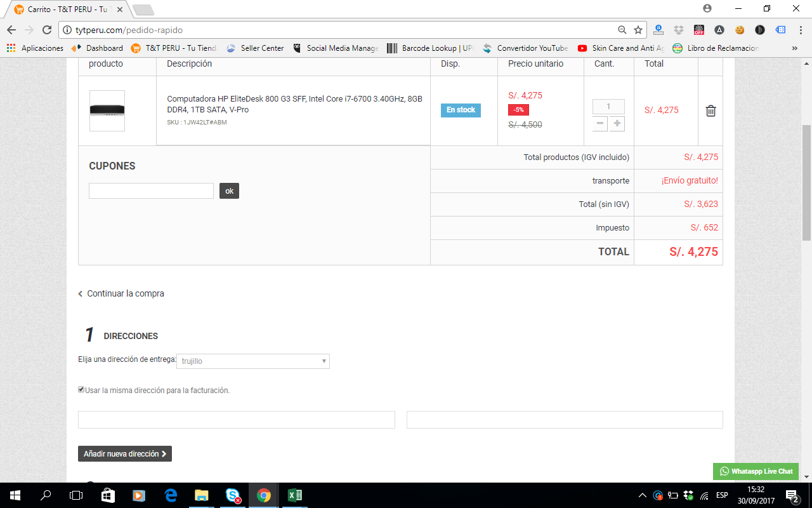Click the red -5% discount badge
Screen dimensions: 812x508
click(x=518, y=110)
